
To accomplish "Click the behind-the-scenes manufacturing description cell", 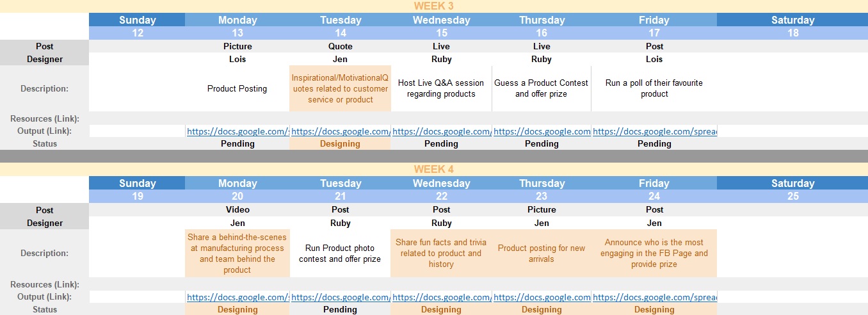I will tap(237, 254).
